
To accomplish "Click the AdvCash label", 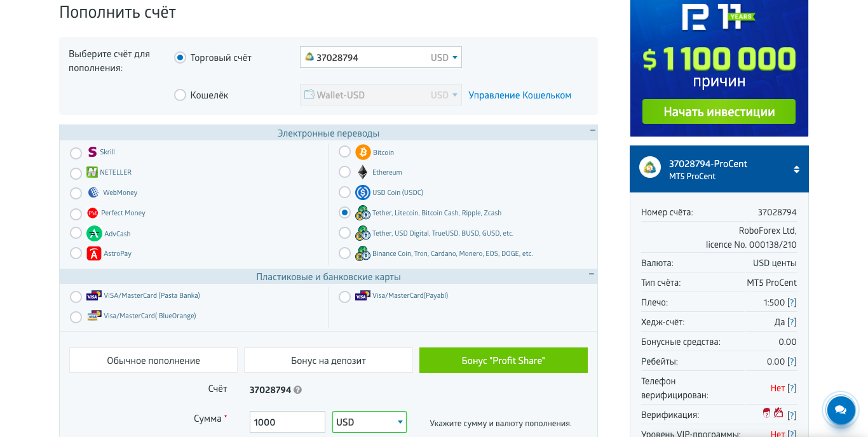I will click(x=118, y=234).
